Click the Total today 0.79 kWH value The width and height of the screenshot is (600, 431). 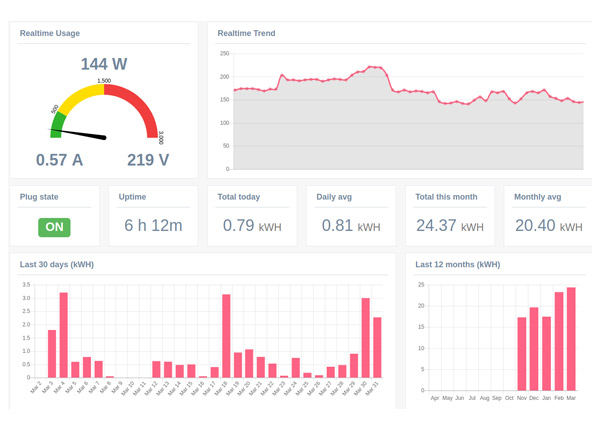point(252,225)
